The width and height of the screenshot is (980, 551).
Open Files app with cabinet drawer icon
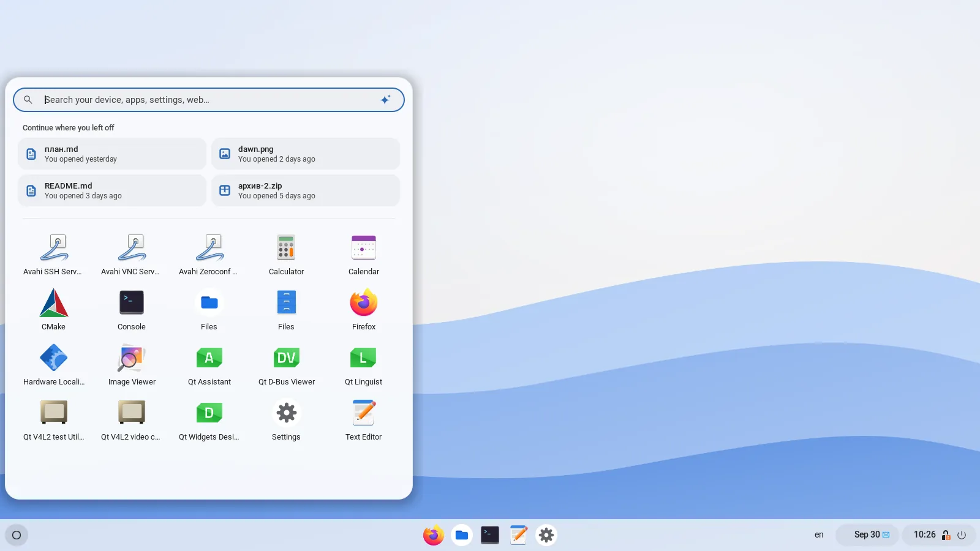click(286, 310)
